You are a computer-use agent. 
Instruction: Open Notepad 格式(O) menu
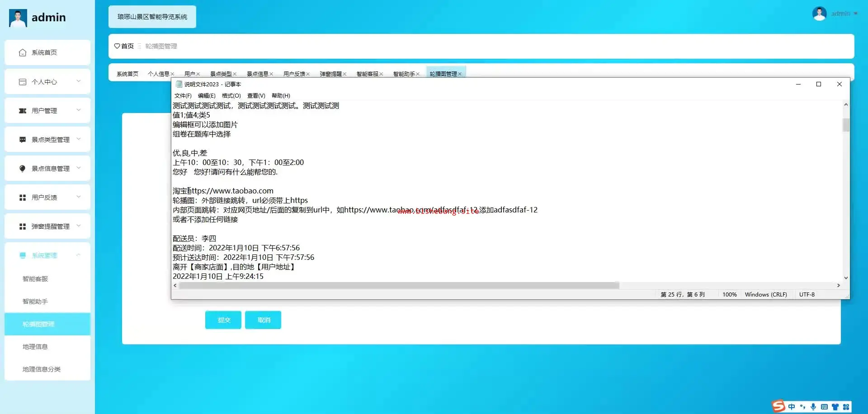tap(231, 96)
